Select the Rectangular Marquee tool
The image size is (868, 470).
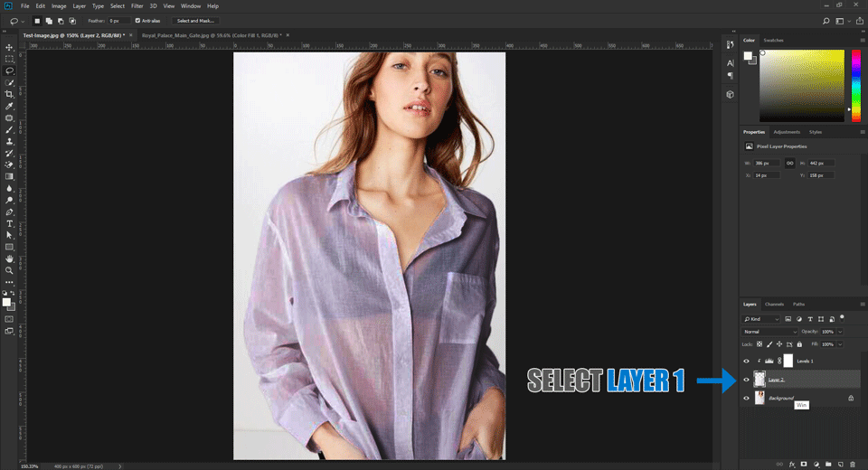pos(9,59)
